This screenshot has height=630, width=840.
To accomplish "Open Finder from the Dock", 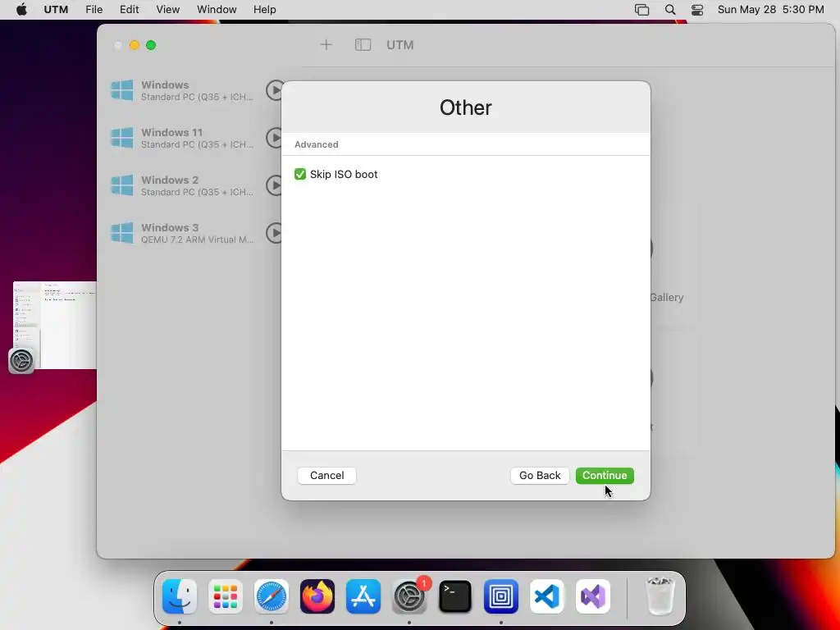I will tap(180, 596).
